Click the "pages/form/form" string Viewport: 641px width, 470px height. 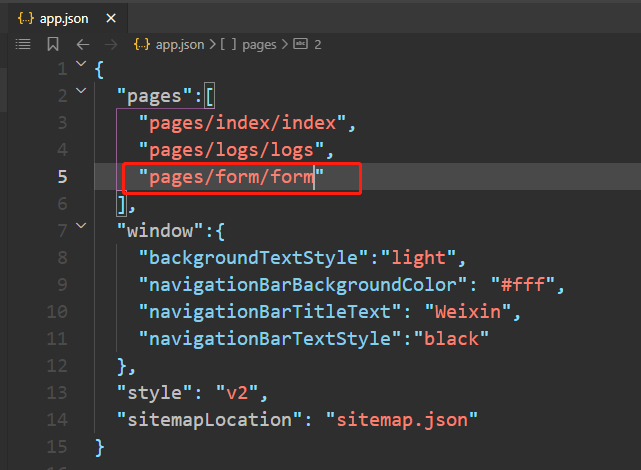click(231, 177)
